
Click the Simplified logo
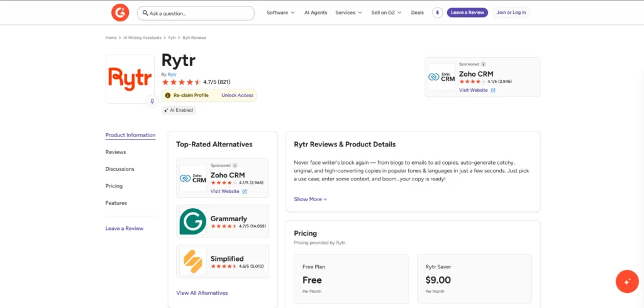click(x=193, y=261)
